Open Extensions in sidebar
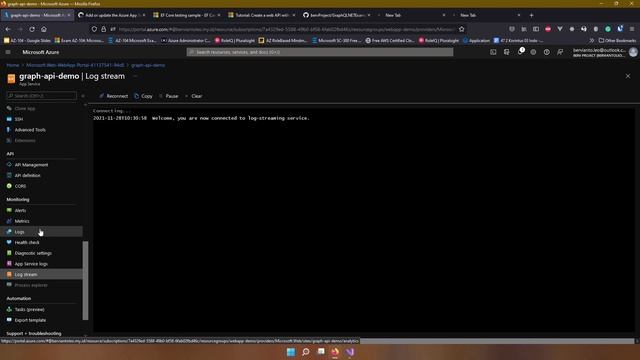640x360 pixels. point(24,140)
